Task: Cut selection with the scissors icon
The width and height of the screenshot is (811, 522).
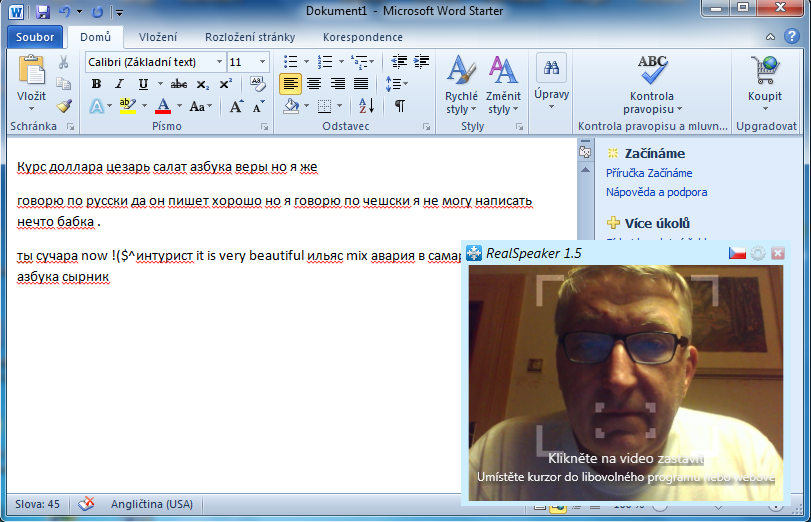Action: tap(64, 62)
